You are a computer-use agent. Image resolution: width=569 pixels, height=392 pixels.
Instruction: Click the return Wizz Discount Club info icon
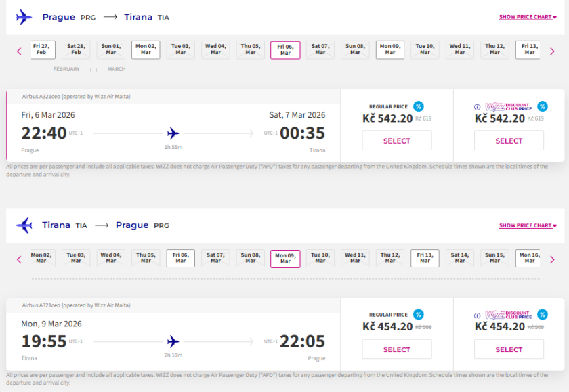pos(477,315)
